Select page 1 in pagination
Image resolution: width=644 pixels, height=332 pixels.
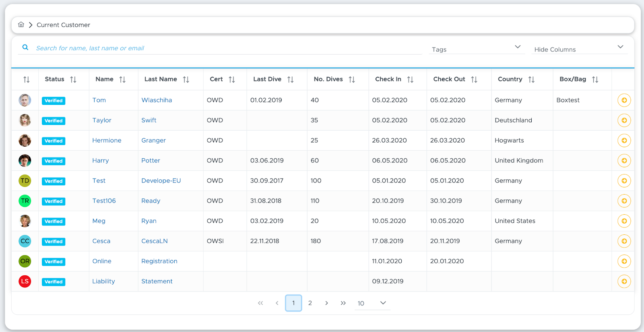(293, 303)
